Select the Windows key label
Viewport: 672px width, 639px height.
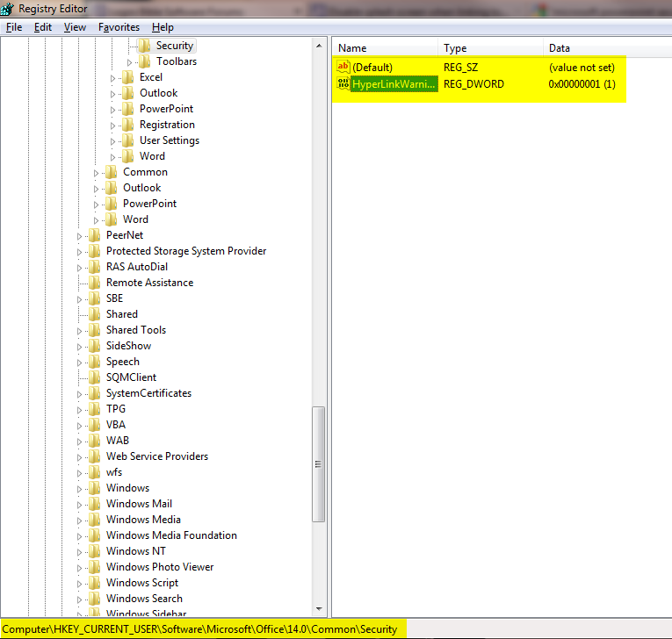pos(127,488)
